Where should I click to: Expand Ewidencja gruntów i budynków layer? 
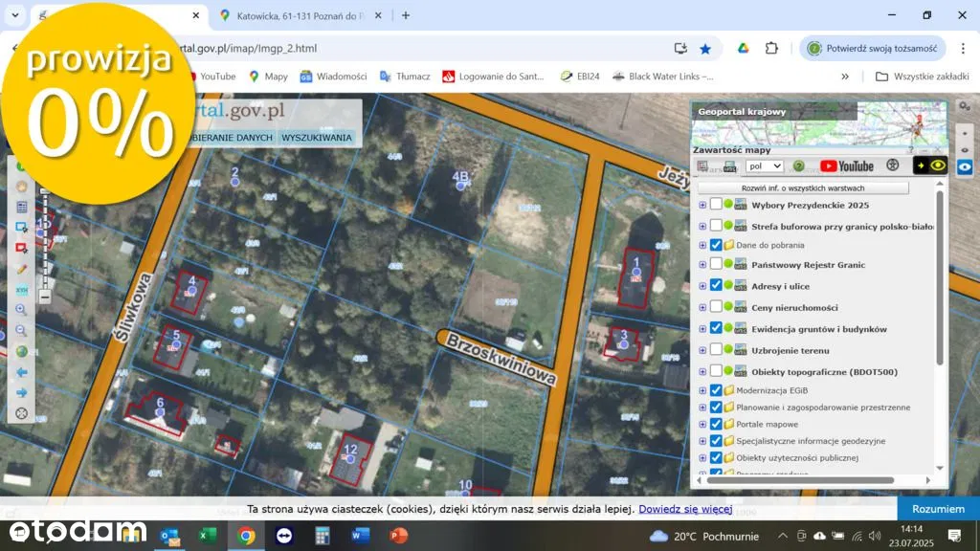click(x=702, y=328)
